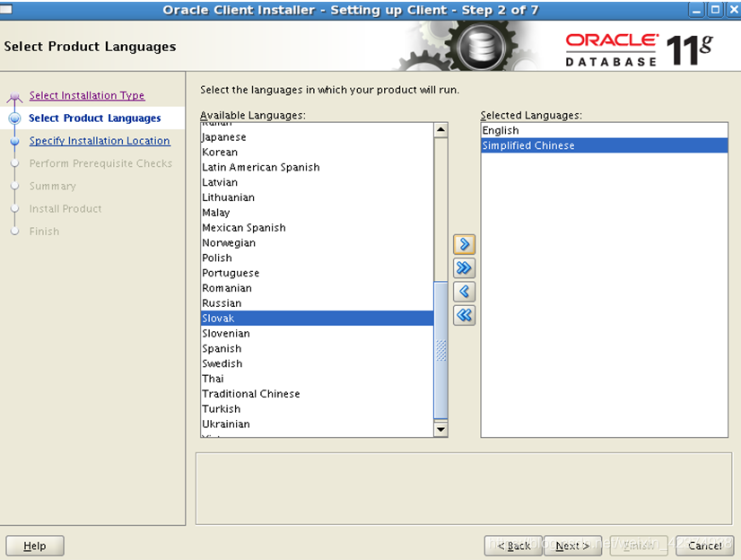Select Russian in Available Languages
741x560 pixels.
tap(317, 303)
